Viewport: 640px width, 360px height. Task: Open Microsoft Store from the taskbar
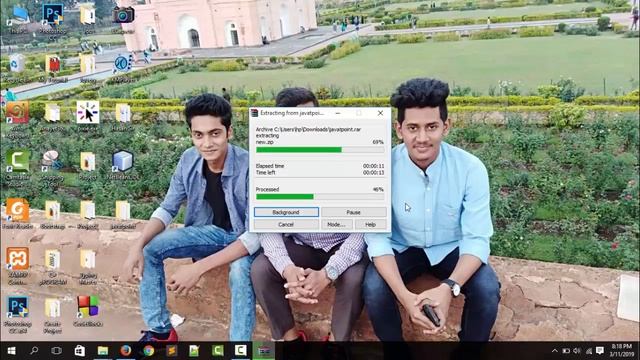[x=80, y=351]
